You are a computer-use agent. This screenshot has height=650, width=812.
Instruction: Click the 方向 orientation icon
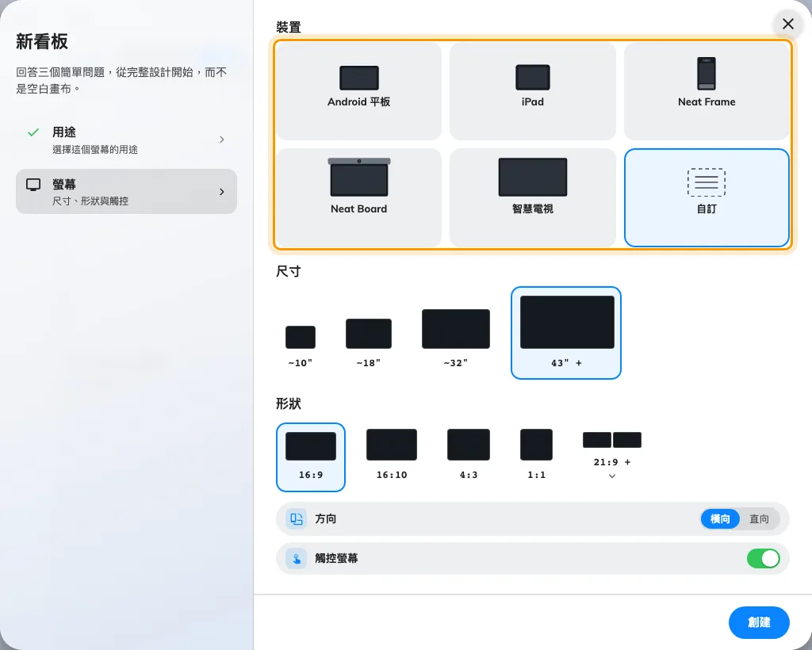coord(297,518)
